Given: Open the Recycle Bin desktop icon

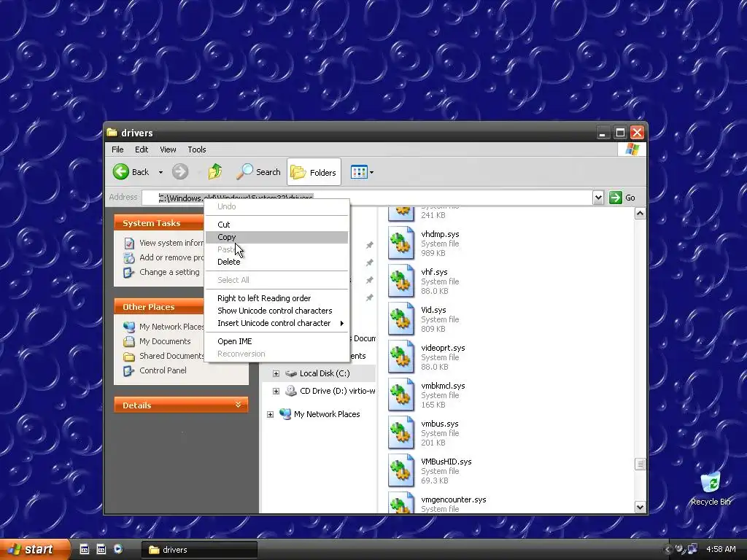Looking at the screenshot, I should click(711, 489).
